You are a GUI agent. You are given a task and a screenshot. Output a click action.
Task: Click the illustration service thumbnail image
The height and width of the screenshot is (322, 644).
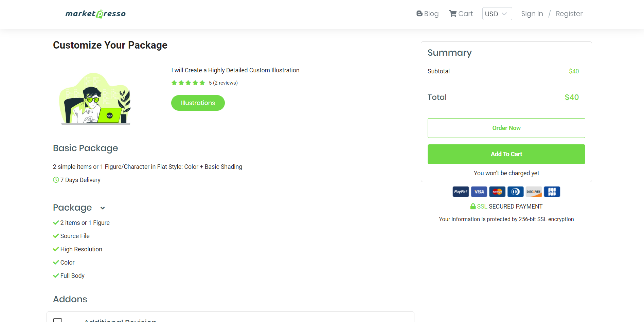(95, 99)
